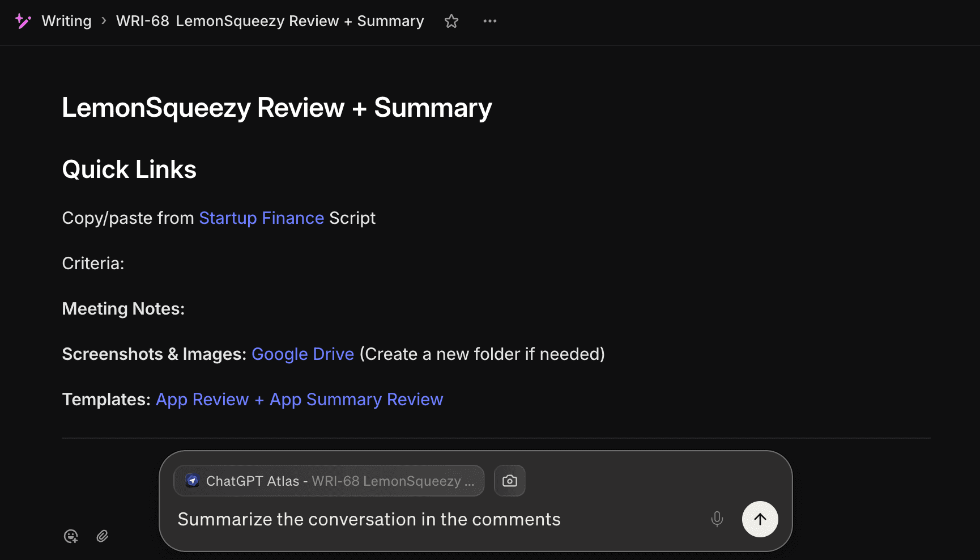Open the three-dot more options menu
Image resolution: width=980 pixels, height=560 pixels.
click(489, 21)
